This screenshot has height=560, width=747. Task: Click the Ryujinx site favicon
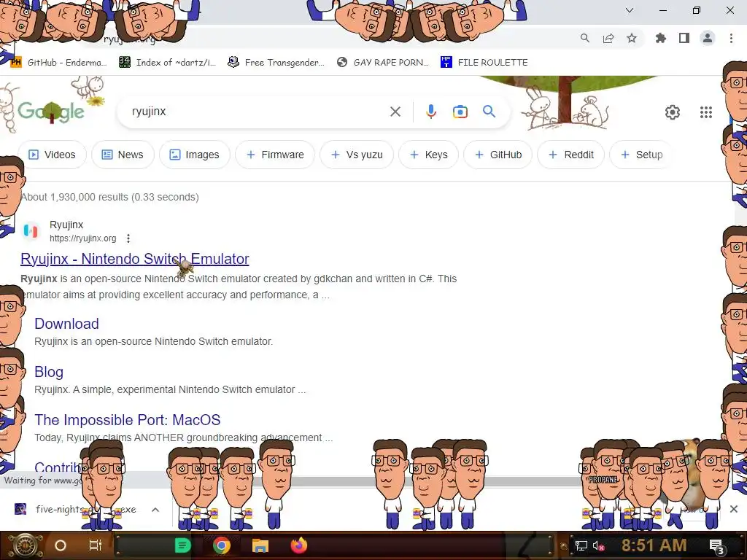pos(31,231)
